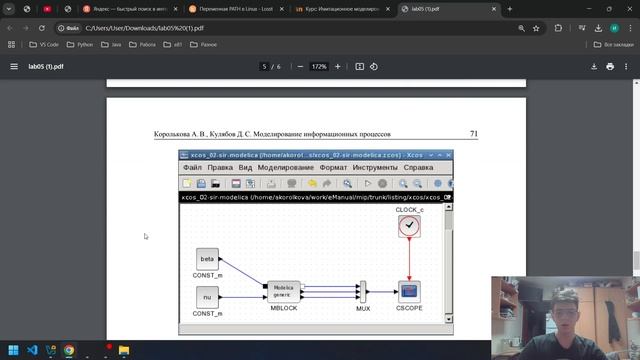Open the tab search dropdown arrow
Viewport: 640px width, 360px height.
(x=9, y=9)
